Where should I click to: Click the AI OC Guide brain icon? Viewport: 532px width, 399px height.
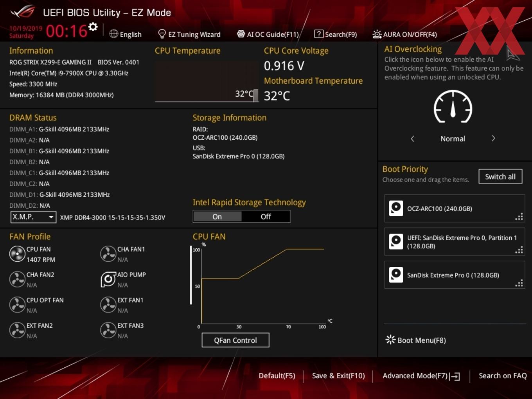coord(241,34)
